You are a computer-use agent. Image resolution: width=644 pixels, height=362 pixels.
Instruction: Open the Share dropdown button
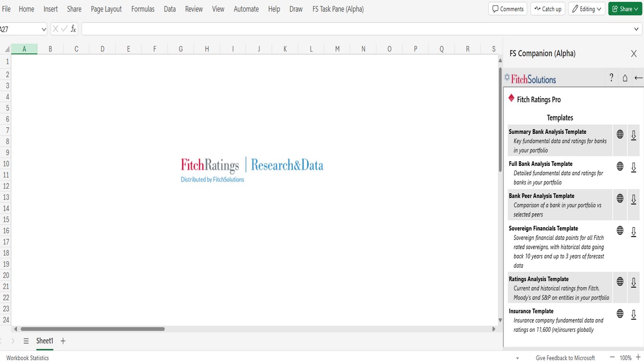coord(625,9)
